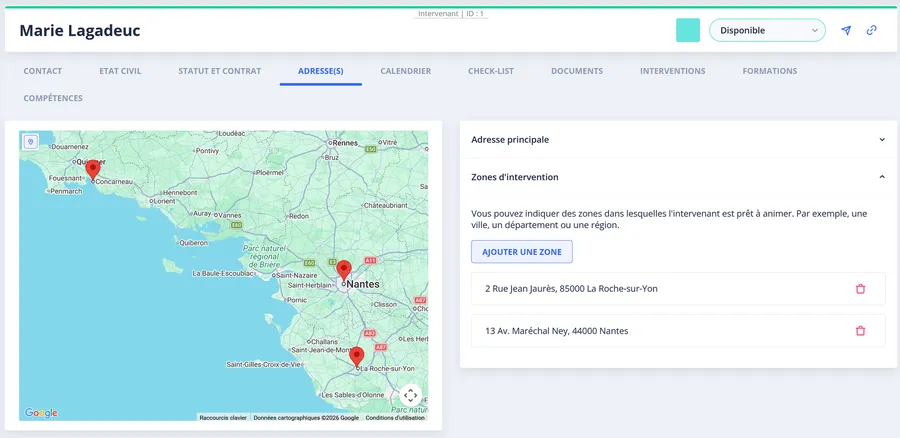The image size is (900, 438).
Task: Click Les Sables-d'Olonne map label
Action: [x=353, y=395]
